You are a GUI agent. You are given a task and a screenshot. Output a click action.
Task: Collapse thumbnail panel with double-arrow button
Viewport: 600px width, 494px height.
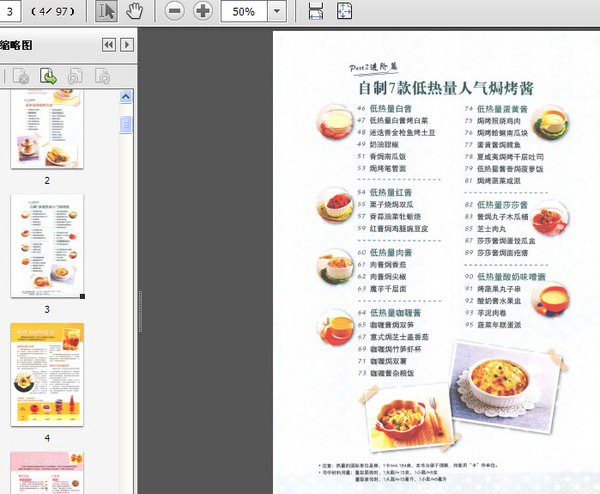click(x=109, y=45)
